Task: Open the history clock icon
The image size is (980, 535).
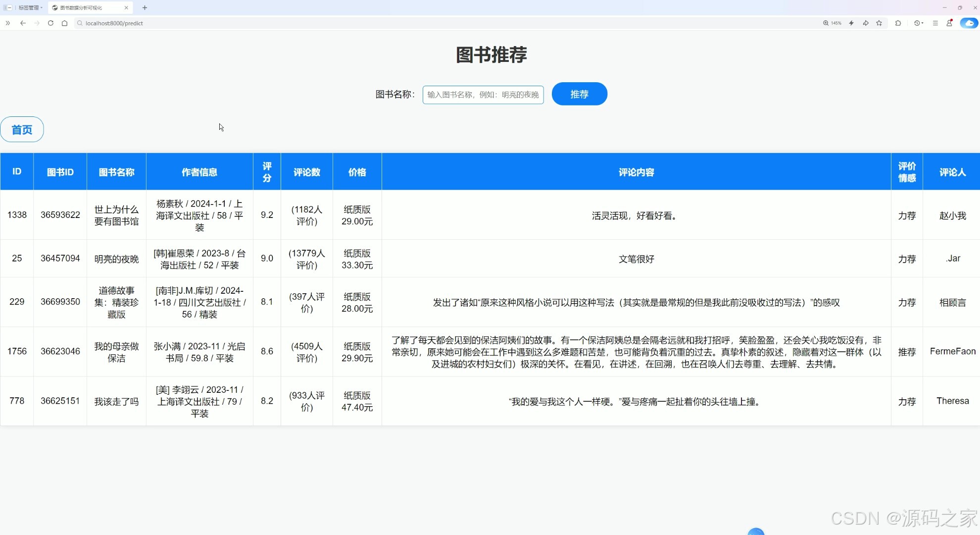Action: point(917,23)
